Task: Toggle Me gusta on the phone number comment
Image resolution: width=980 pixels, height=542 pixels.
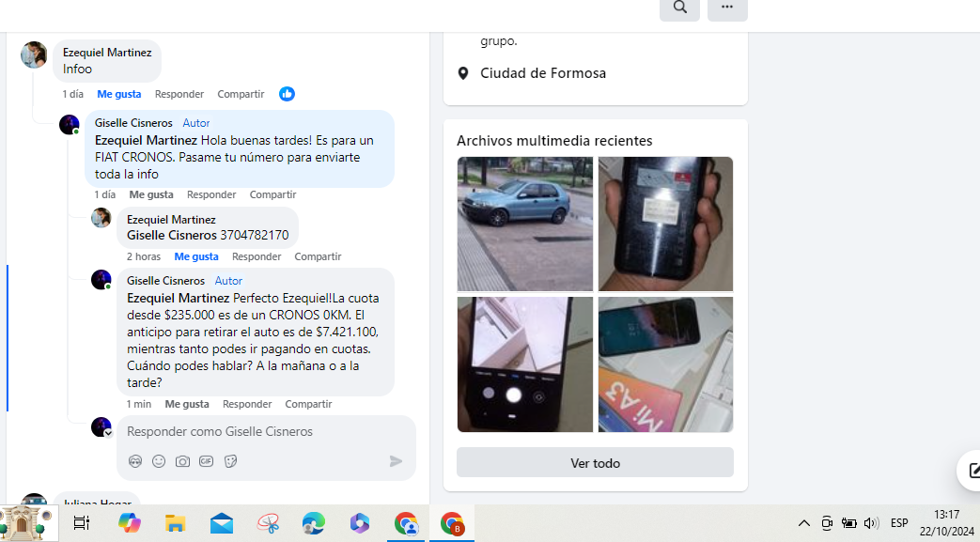Action: (196, 256)
